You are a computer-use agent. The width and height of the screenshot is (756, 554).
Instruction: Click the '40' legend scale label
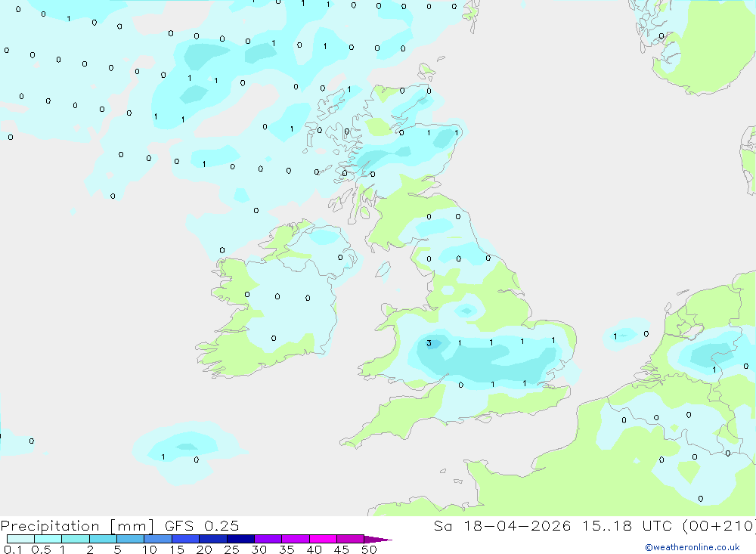(314, 549)
